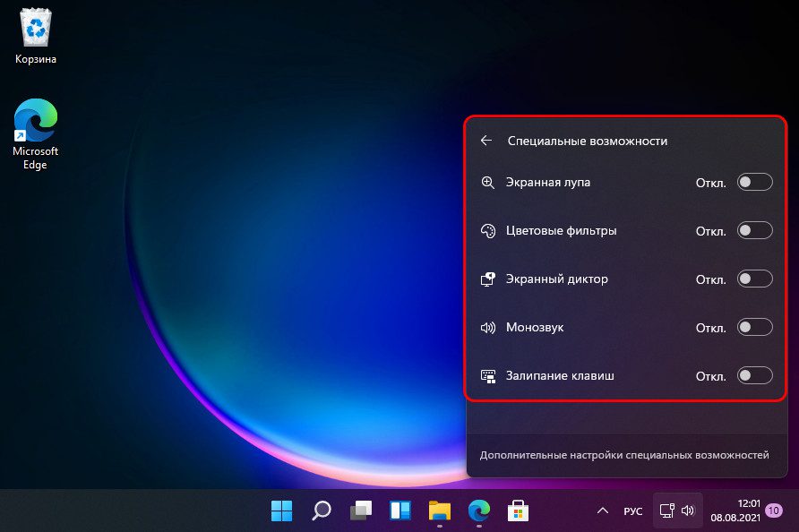Launch Microsoft Edge from the taskbar

coord(479,511)
